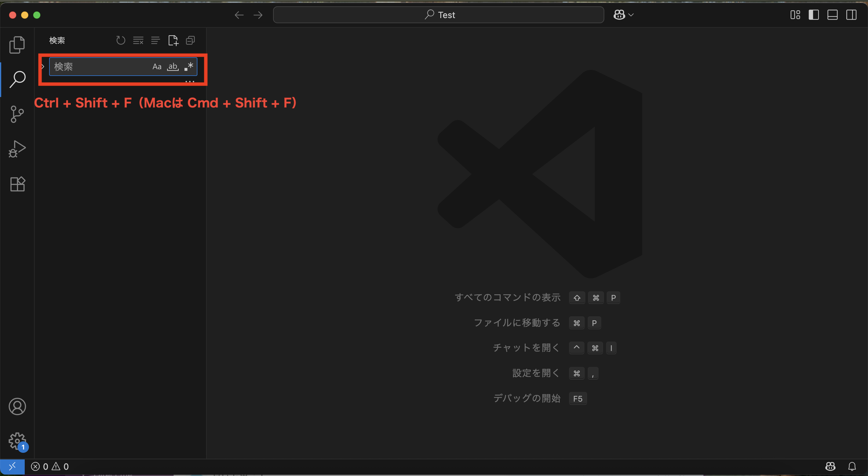Open the Manage gear menu
Viewport: 868px width, 476px height.
click(x=17, y=441)
